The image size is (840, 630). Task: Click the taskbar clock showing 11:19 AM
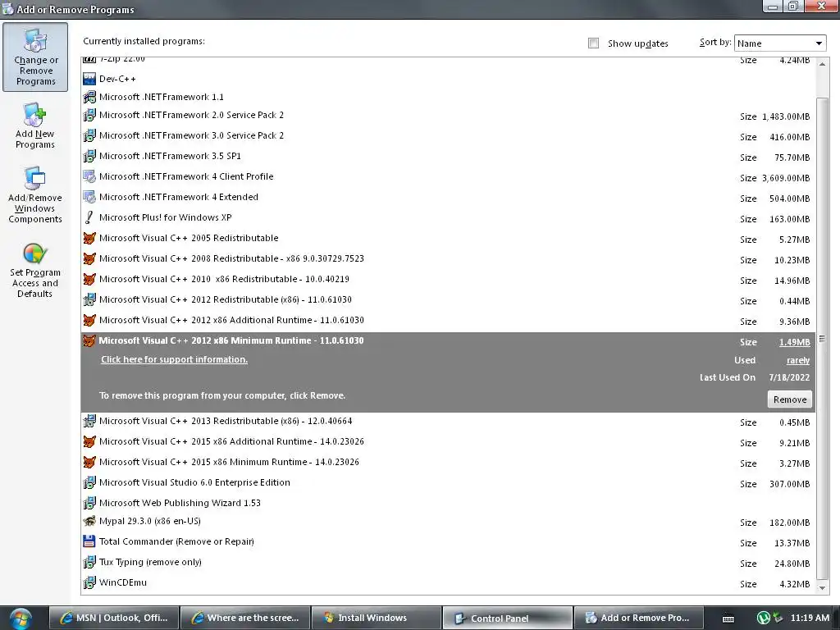(810, 618)
